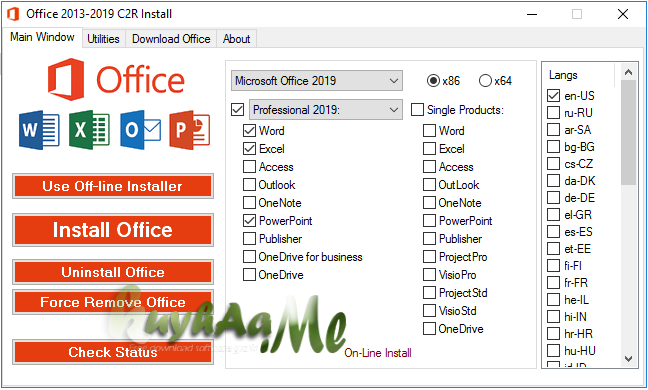
Task: Click the Uninstall Office button
Action: [x=113, y=272]
